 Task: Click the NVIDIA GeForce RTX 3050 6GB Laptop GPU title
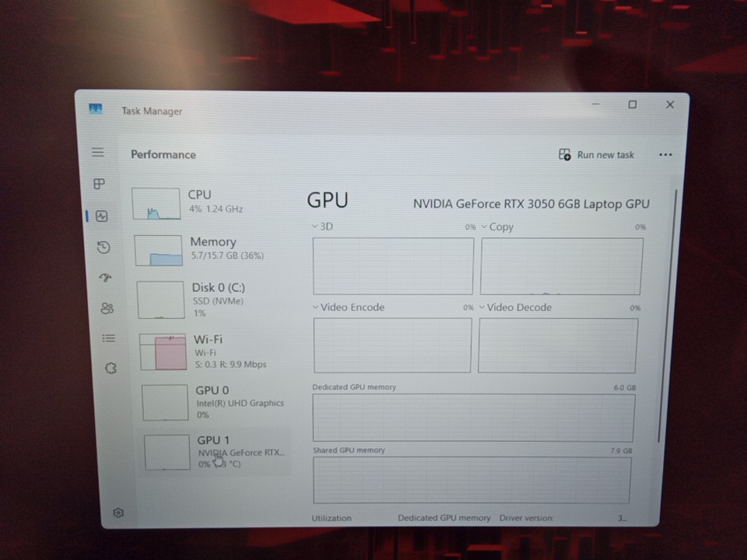[531, 205]
